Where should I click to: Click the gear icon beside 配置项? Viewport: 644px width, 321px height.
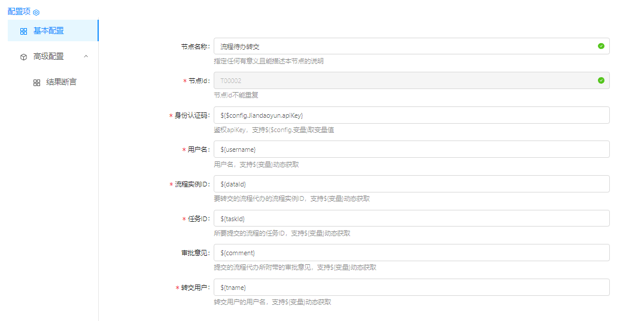[36, 13]
